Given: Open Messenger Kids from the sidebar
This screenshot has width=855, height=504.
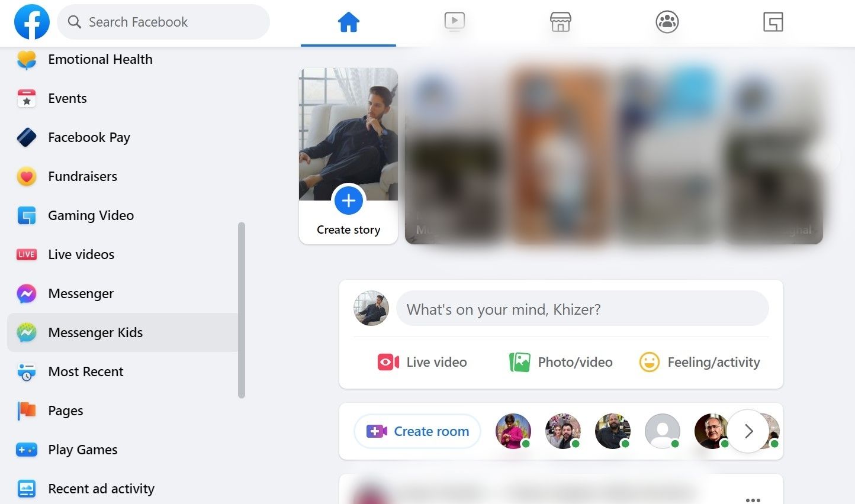Looking at the screenshot, I should tap(95, 332).
